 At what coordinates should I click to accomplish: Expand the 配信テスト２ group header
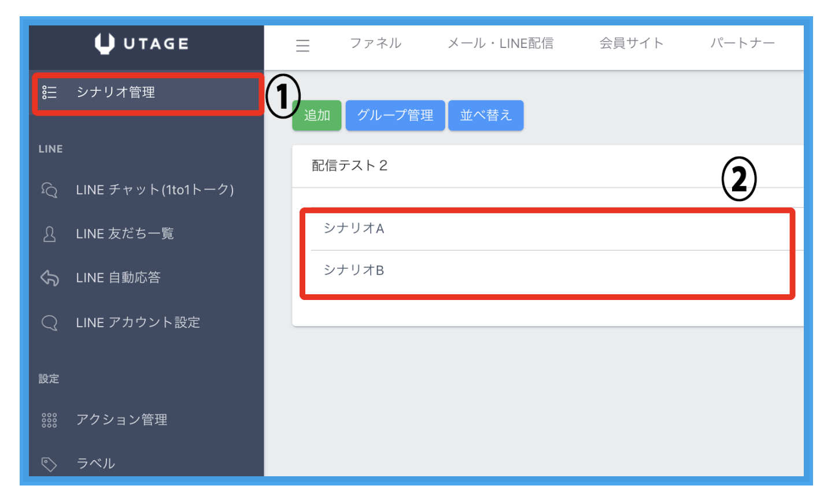[x=349, y=166]
